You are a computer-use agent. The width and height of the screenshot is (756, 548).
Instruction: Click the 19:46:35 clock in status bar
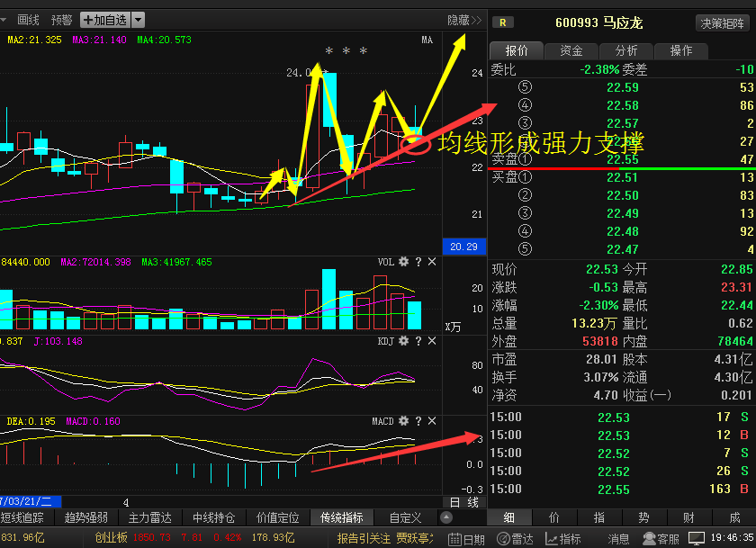coord(733,537)
